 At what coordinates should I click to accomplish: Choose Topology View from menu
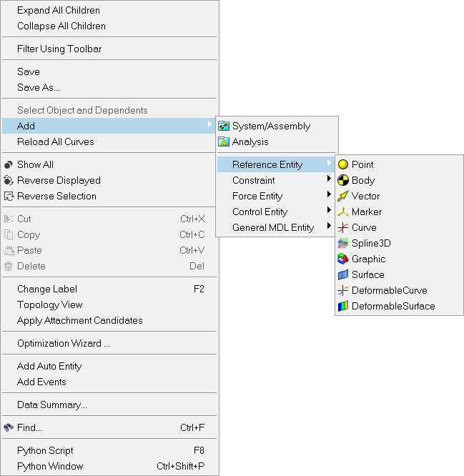tap(50, 304)
